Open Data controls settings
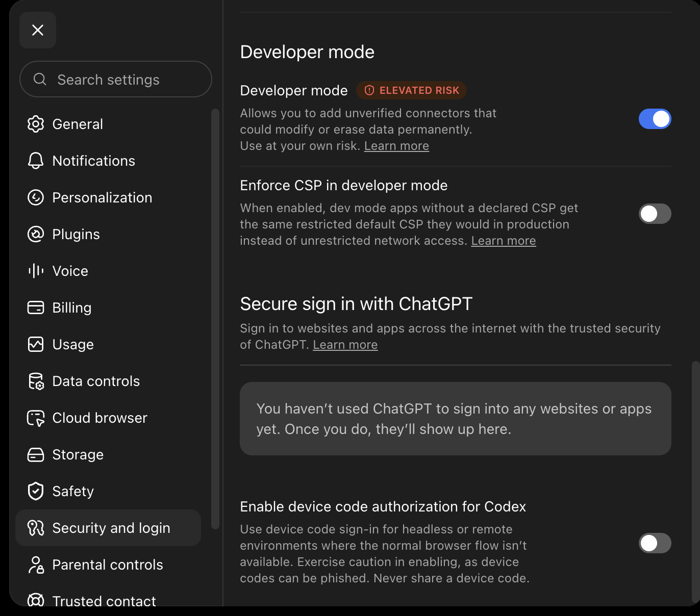The height and width of the screenshot is (616, 700). [108, 381]
